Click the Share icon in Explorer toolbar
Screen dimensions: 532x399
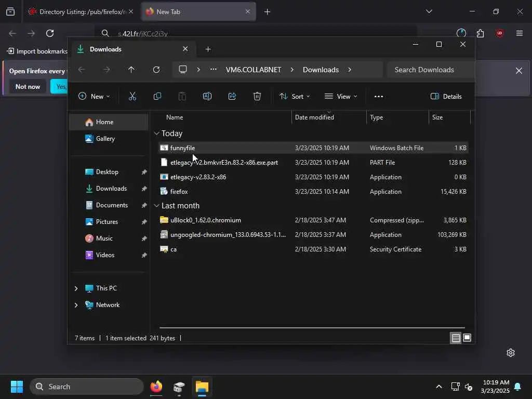[232, 96]
